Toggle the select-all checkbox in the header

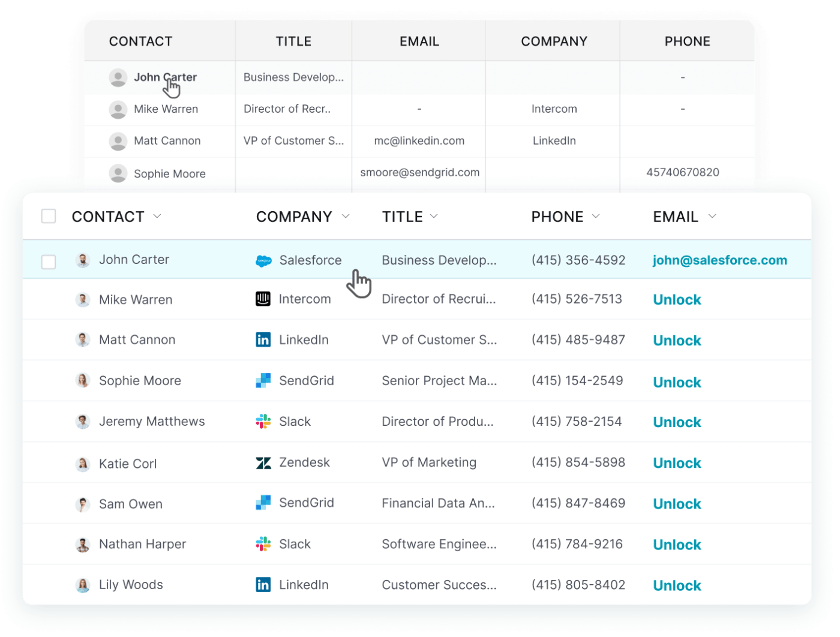pos(49,217)
